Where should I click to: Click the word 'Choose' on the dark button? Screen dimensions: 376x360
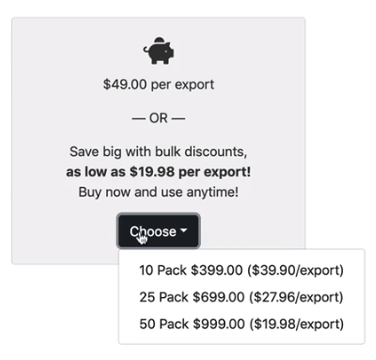[153, 231]
